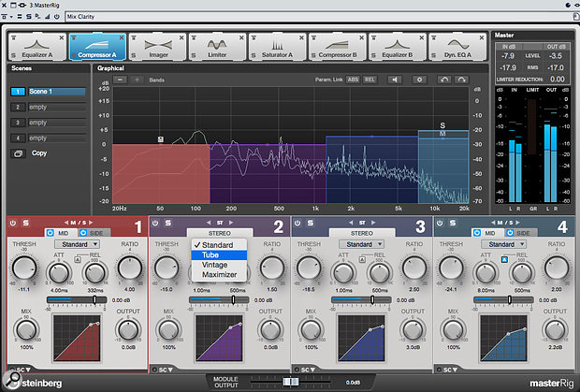Viewport: 580px width, 392px height.
Task: Click the preset file icon at top right
Action: click(576, 17)
